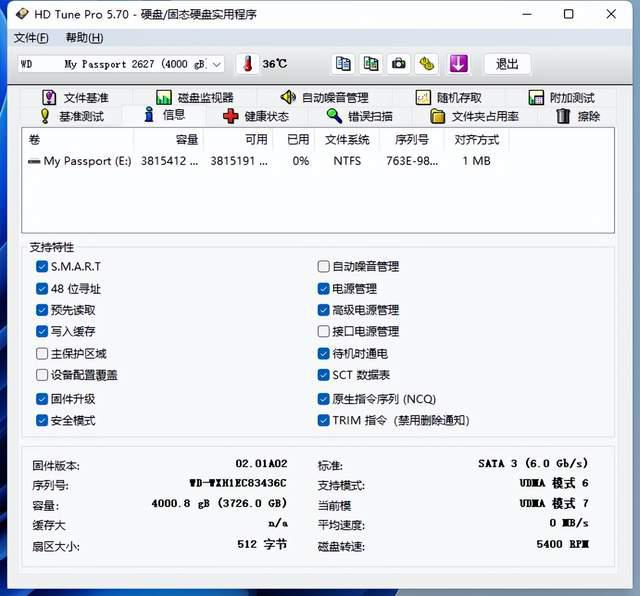Toggle the TRIM 指令 checkbox
640x596 pixels.
[x=323, y=420]
